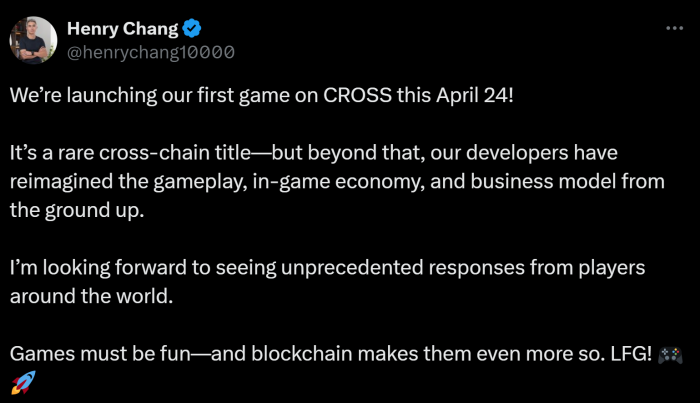Click the phrase "cross-chain title"
Screen dimensions: 700x403
click(175, 153)
